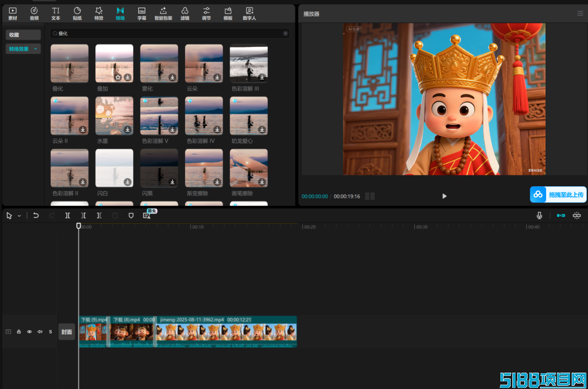Focus the transition search field containing 叠化

(x=169, y=33)
